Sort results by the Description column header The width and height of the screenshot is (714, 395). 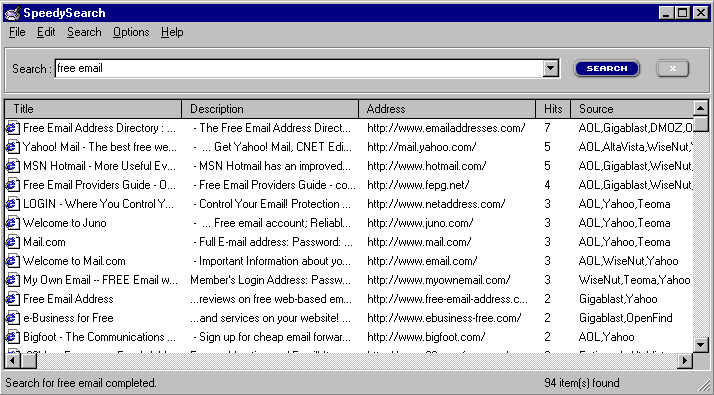(270, 109)
